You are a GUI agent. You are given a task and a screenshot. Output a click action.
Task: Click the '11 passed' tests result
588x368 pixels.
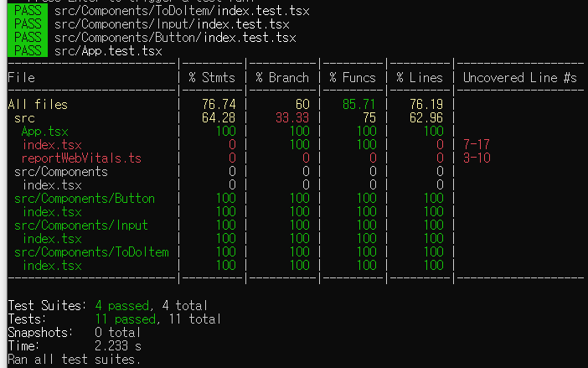[126, 319]
